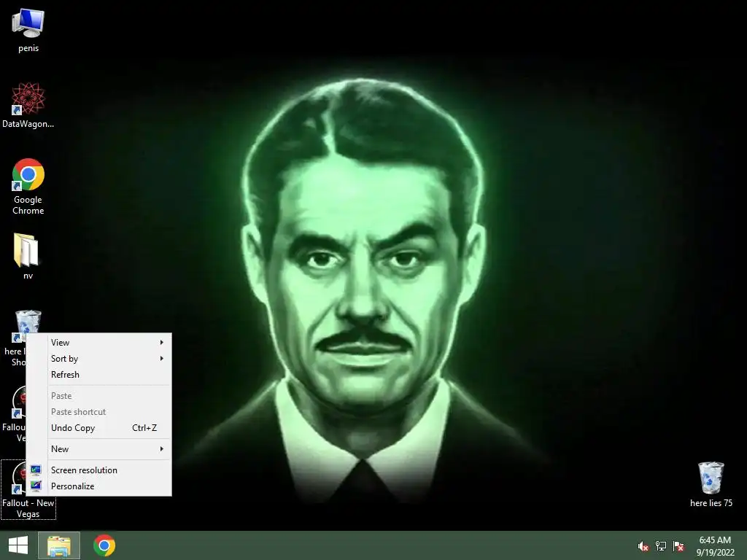The height and width of the screenshot is (560, 747).
Task: Select the nv folder icon
Action: (x=27, y=250)
